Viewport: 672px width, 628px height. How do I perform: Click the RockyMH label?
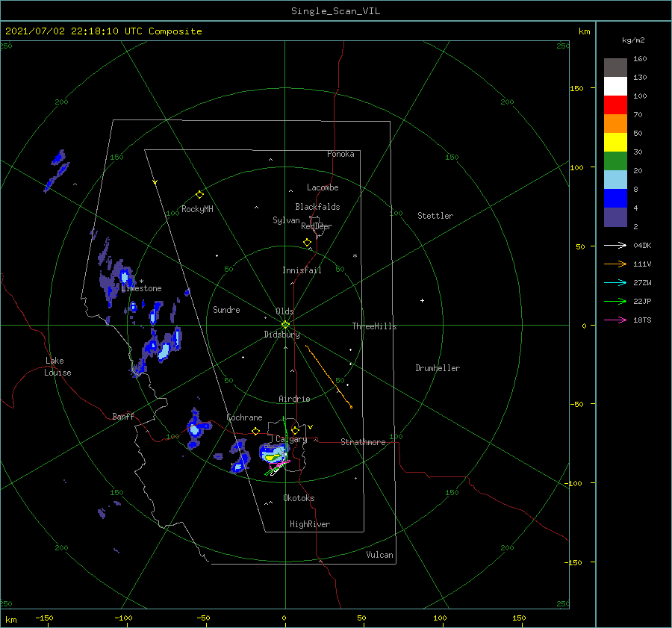click(x=197, y=209)
